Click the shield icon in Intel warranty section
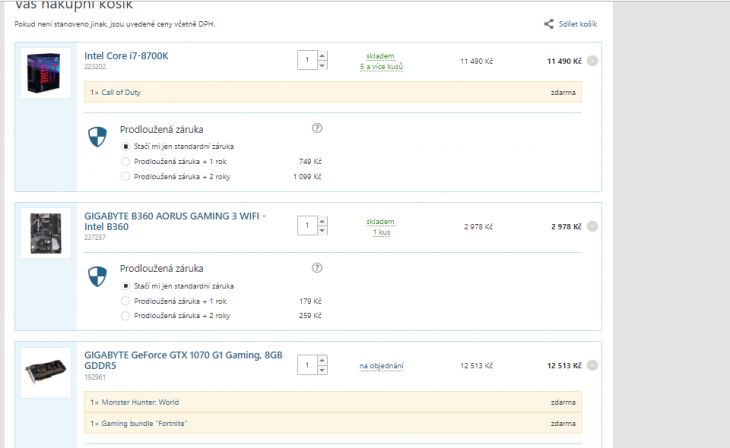This screenshot has height=448, width=730. pos(97,137)
